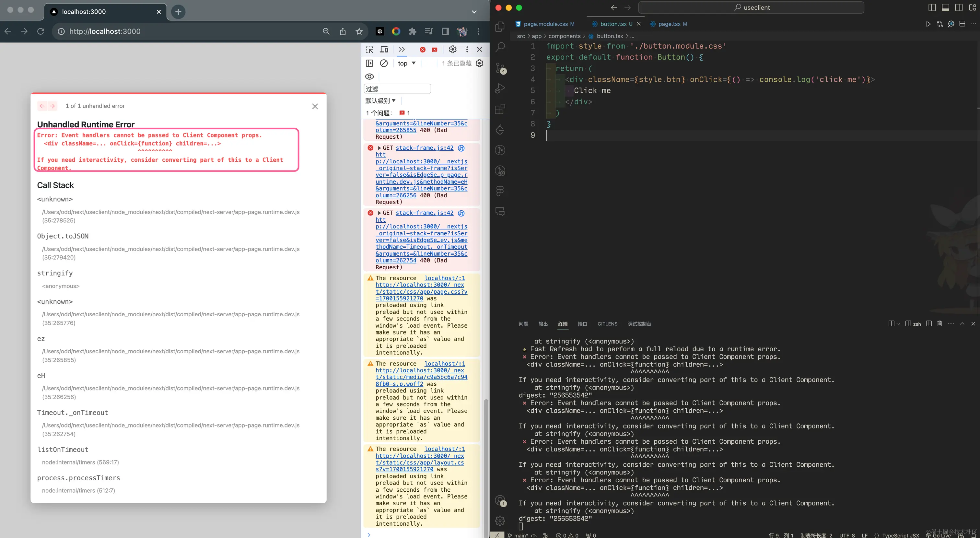The image size is (980, 538).
Task: Click the 过滤 console filter field
Action: (397, 89)
